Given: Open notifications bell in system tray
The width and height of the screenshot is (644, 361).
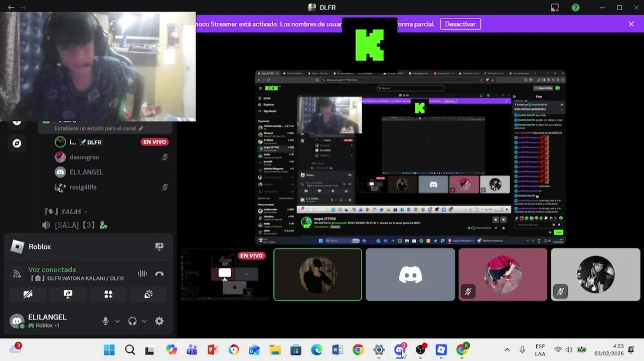Looking at the screenshot, I should click(631, 350).
